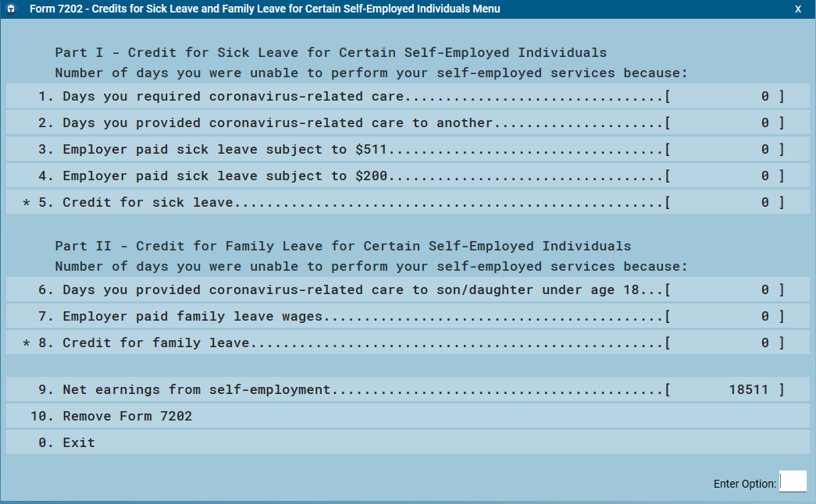Screen dimensions: 816x504
Task: Select option 1 Days you required coronavirus-related care
Action: click(x=233, y=97)
